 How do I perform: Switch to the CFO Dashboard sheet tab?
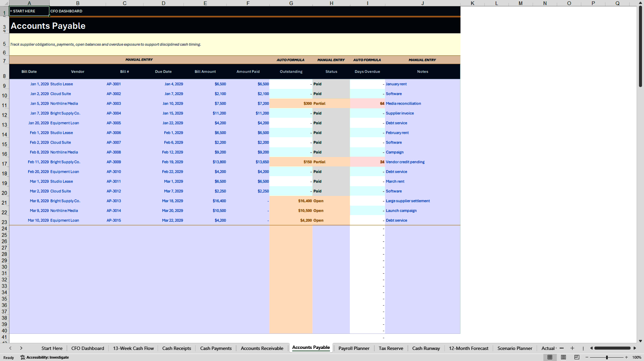[x=88, y=348]
